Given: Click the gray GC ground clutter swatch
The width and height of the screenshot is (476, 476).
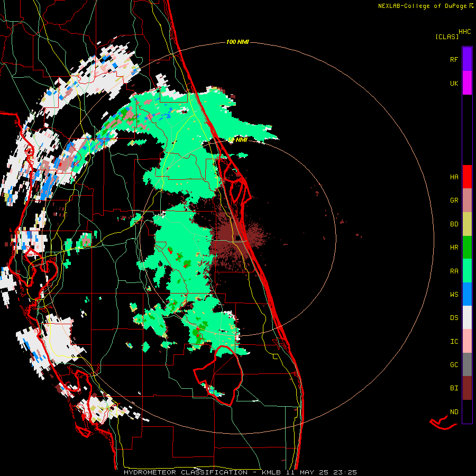Looking at the screenshot, I should tap(467, 364).
